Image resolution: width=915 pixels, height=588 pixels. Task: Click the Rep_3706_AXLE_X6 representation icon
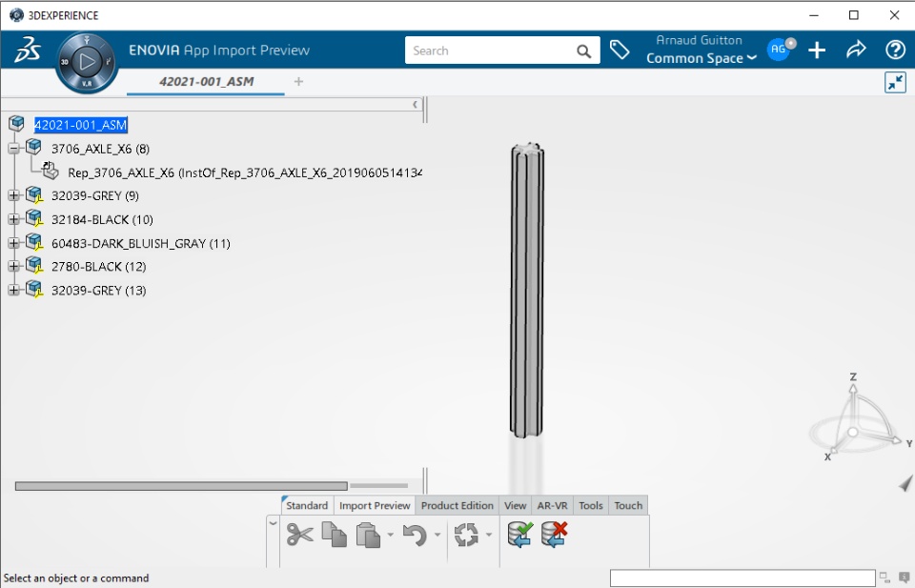point(51,171)
